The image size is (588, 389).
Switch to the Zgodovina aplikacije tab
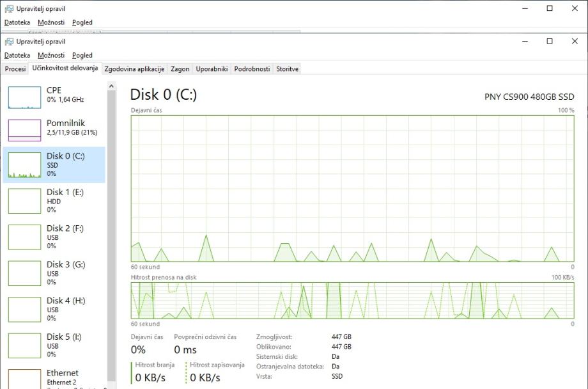point(134,69)
